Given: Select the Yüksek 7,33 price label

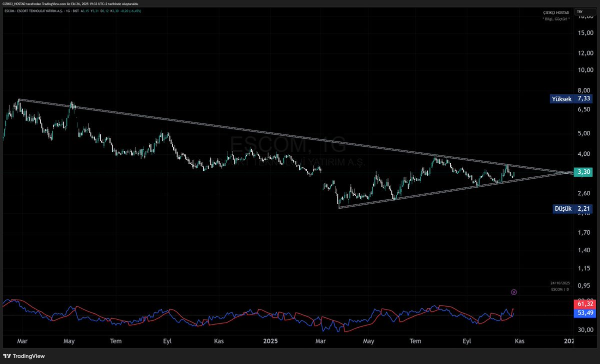Looking at the screenshot, I should pos(571,99).
